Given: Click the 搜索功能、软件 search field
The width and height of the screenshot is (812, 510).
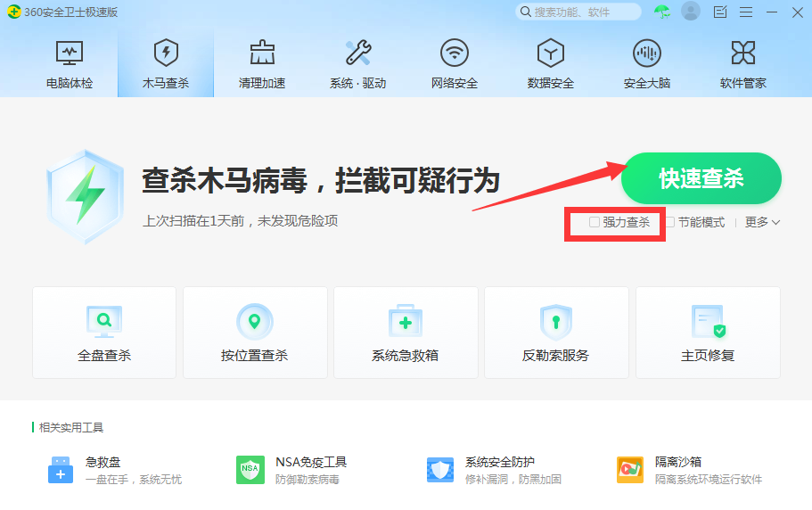Looking at the screenshot, I should pyautogui.click(x=578, y=12).
